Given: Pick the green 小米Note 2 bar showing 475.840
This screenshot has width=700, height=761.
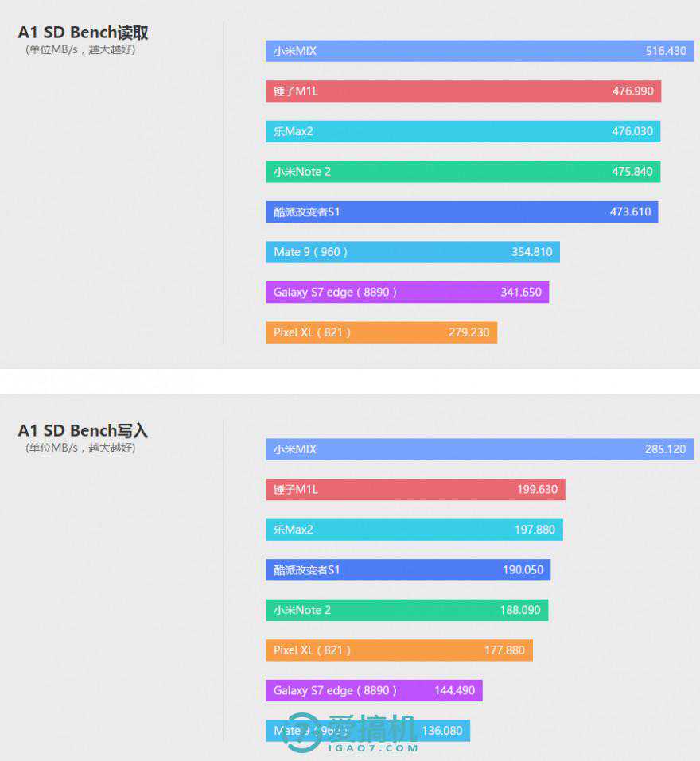Looking at the screenshot, I should pos(463,172).
